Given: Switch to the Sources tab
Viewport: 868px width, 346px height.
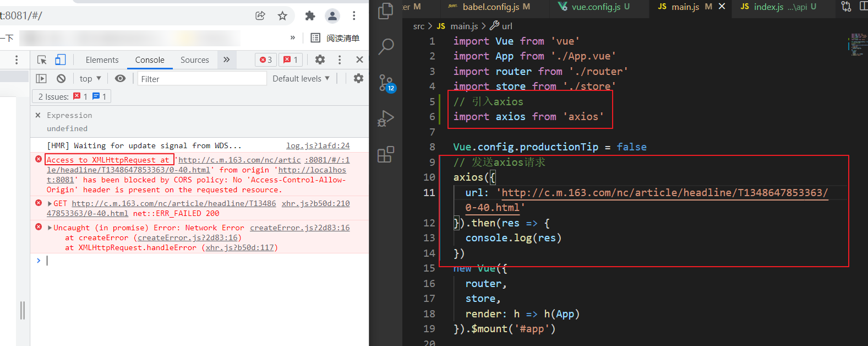Looking at the screenshot, I should [x=195, y=60].
